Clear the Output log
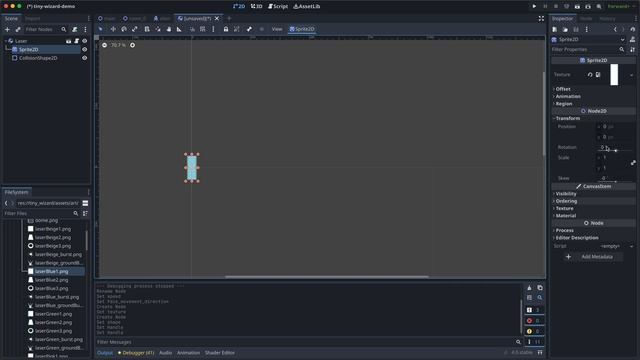The image size is (640, 360). tap(529, 288)
